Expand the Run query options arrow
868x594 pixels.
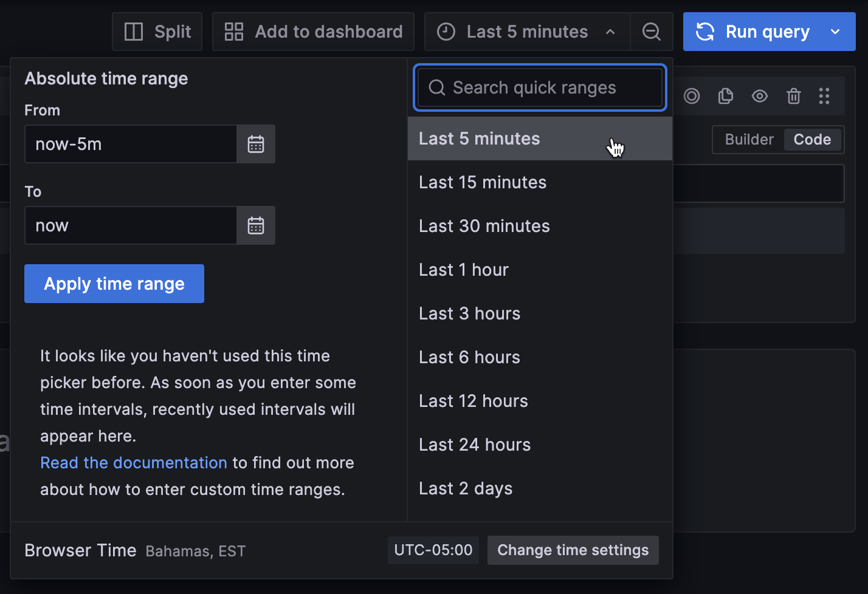[x=835, y=32]
